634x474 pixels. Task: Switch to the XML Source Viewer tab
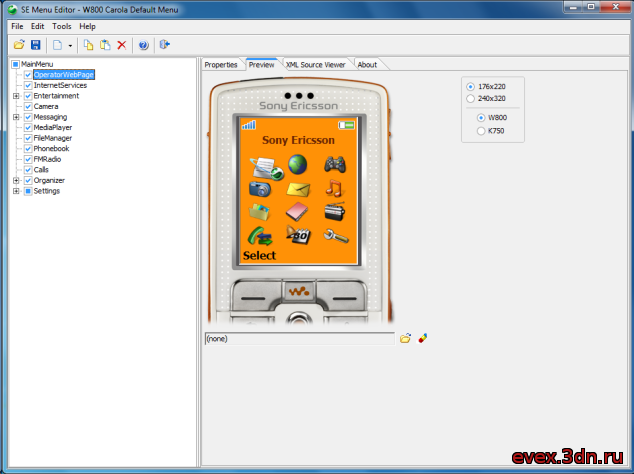[316, 65]
